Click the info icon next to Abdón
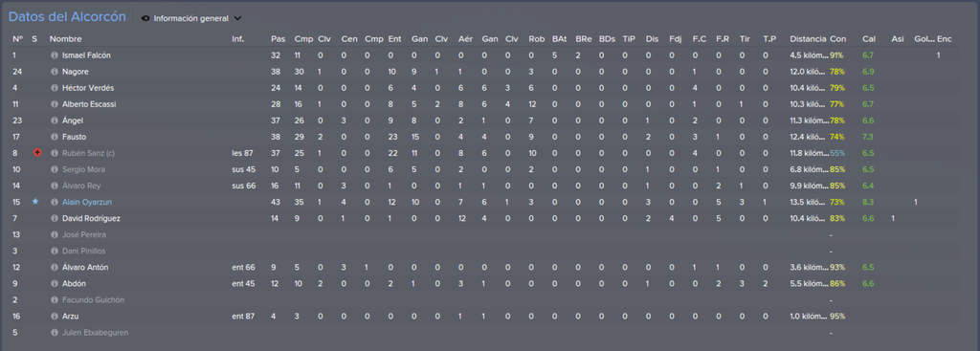Screen dimensions: 980x351 tap(55, 283)
